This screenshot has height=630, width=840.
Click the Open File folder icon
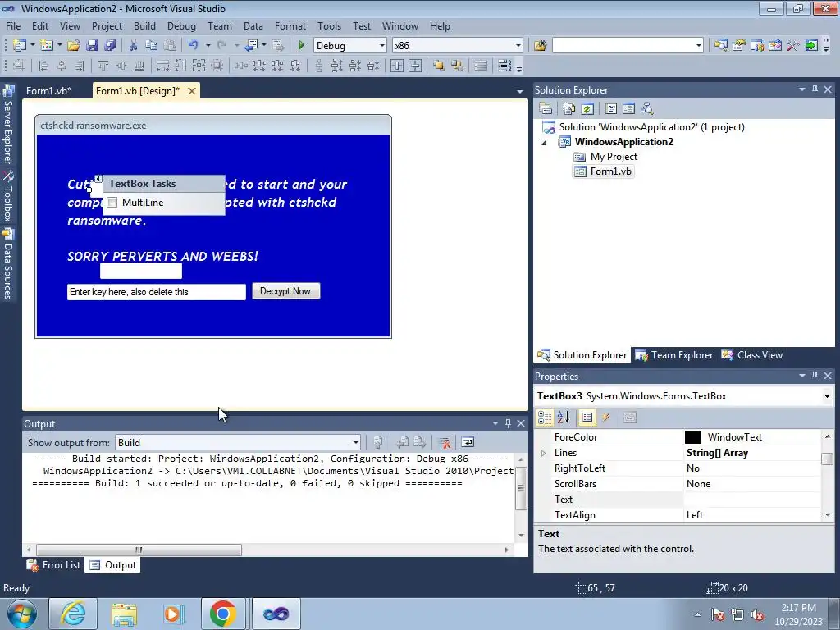74,46
